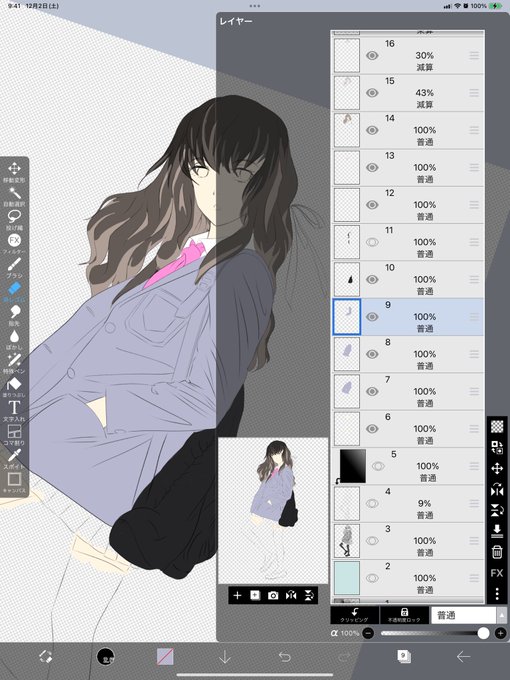Increase opacity with plus button
Viewport: 510px width, 680px height.
pyautogui.click(x=500, y=634)
